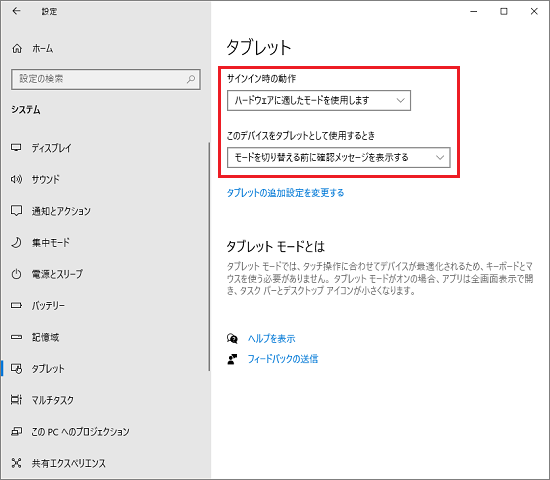
Task: Click the フィードバックの送信 link
Action: click(283, 359)
